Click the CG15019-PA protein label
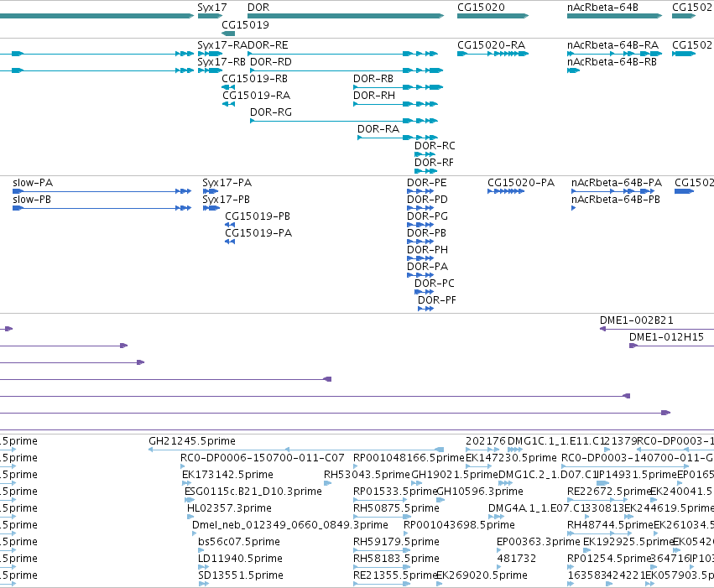Screen dimensions: 714x588 tap(258, 233)
